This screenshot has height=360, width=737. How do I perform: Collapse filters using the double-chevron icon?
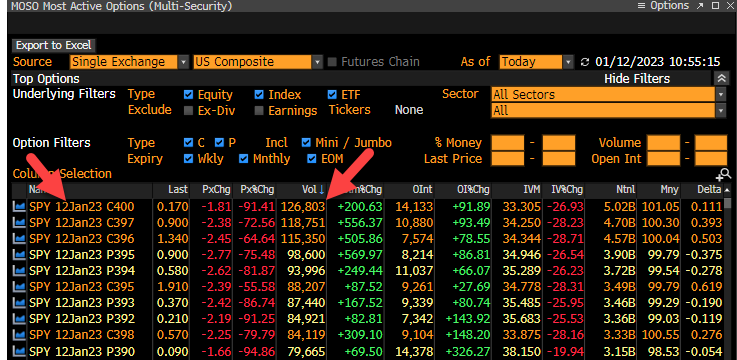click(721, 78)
